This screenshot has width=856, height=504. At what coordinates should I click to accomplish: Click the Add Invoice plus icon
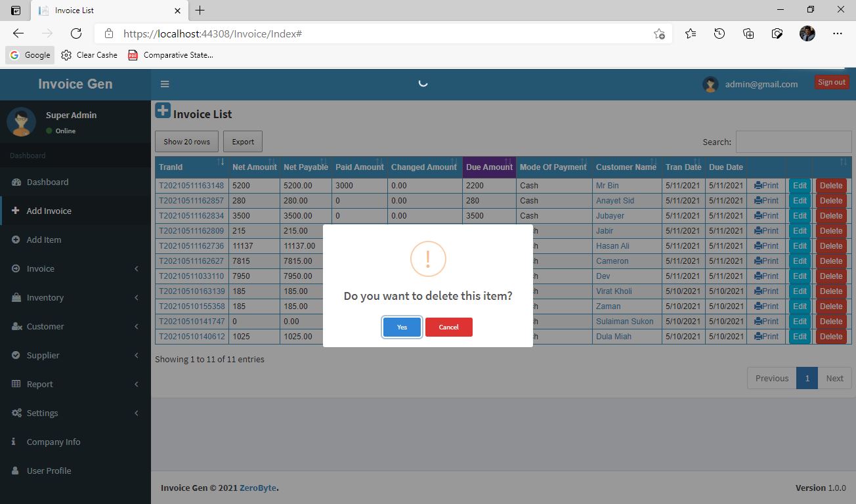pyautogui.click(x=15, y=211)
